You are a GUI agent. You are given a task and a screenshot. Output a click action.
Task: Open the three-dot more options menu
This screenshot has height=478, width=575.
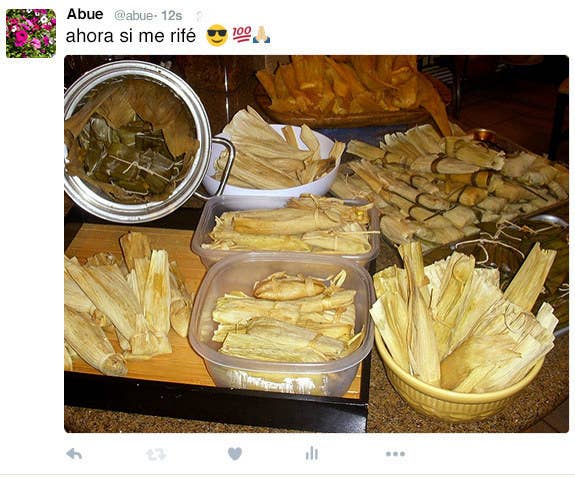(395, 454)
